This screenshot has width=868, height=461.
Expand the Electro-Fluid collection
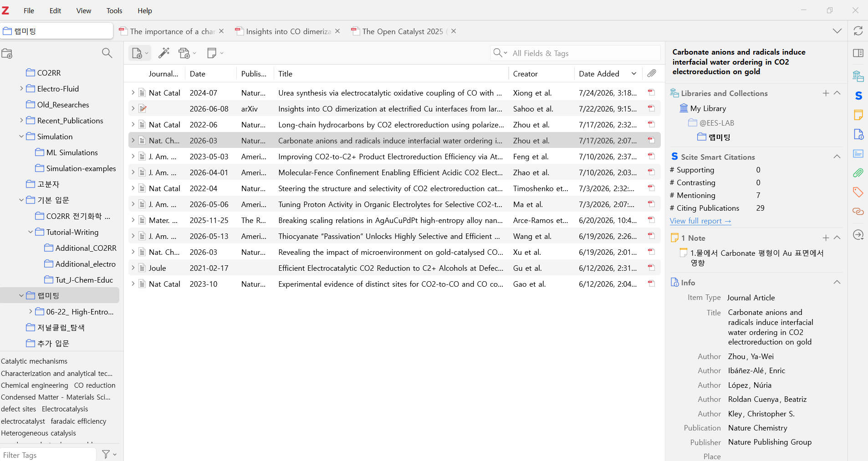21,88
